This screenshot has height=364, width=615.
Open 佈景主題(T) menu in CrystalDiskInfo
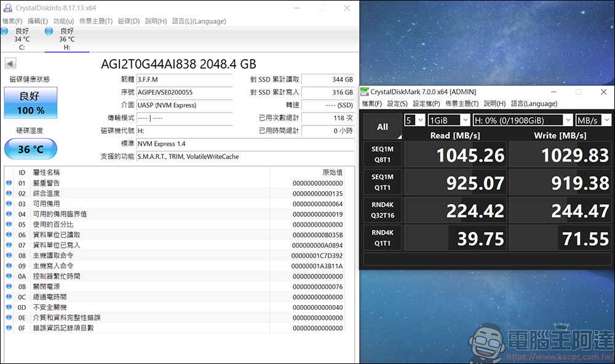click(x=96, y=21)
